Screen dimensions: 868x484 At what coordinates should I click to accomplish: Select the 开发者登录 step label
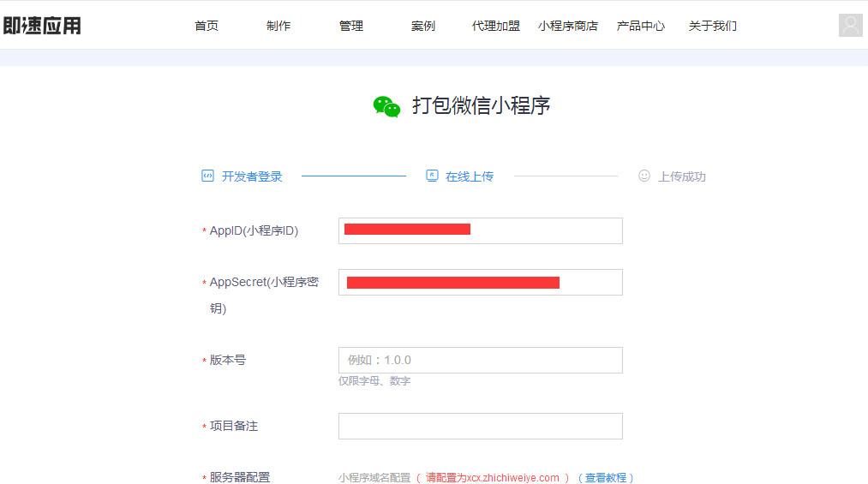pyautogui.click(x=252, y=176)
